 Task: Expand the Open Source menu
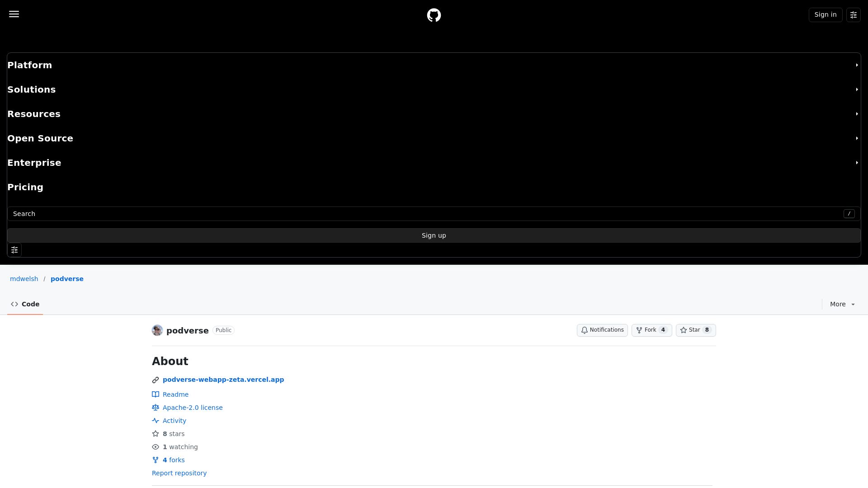point(434,138)
